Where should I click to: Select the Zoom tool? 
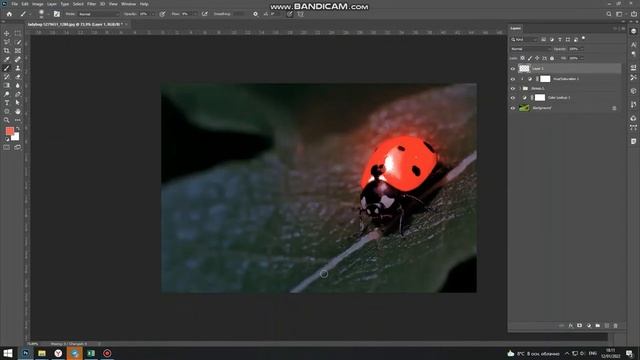(7, 120)
